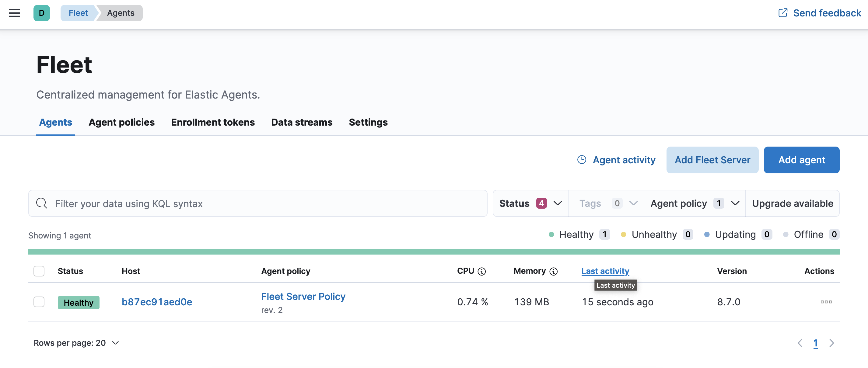868x368 pixels.
Task: Open the hamburger navigation menu
Action: coord(14,13)
